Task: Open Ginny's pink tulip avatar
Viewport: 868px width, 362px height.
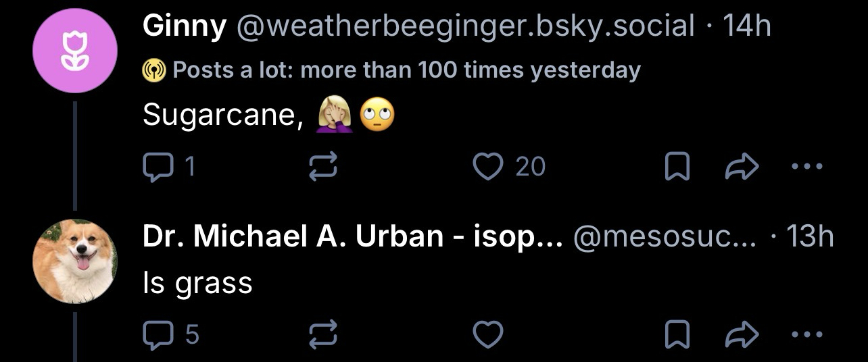Action: 75,51
